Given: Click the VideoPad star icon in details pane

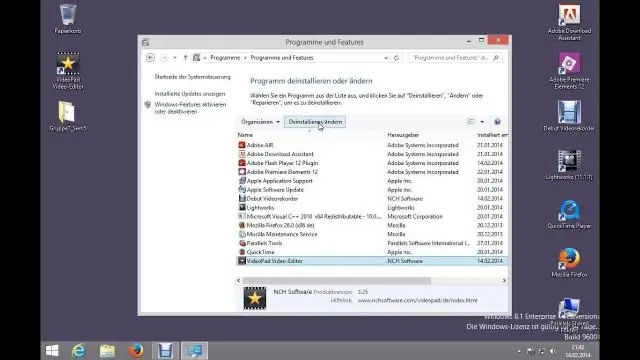Looking at the screenshot, I should [255, 298].
